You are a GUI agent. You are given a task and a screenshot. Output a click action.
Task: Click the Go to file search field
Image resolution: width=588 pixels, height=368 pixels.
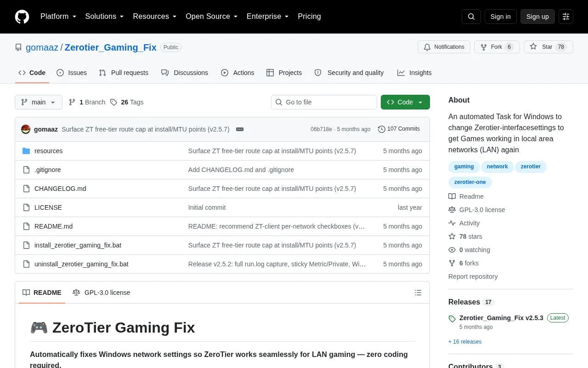(324, 102)
